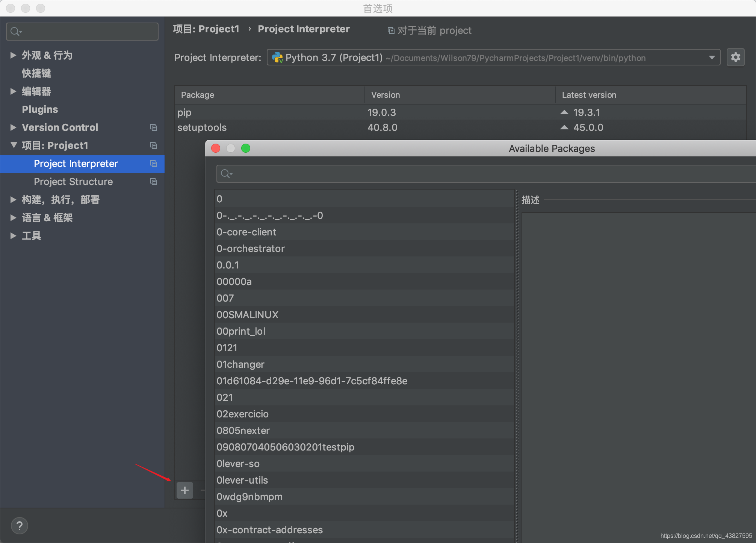Expand the 外观 & 行为 section

[x=13, y=55]
